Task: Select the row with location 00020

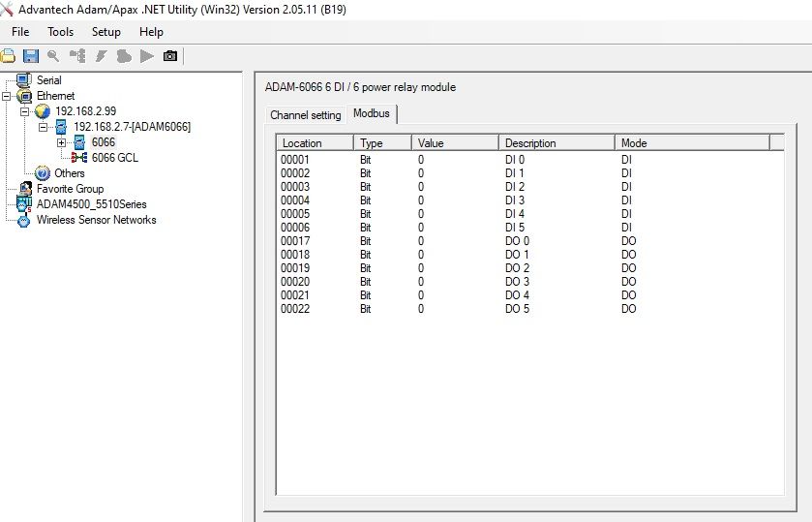Action: point(529,282)
